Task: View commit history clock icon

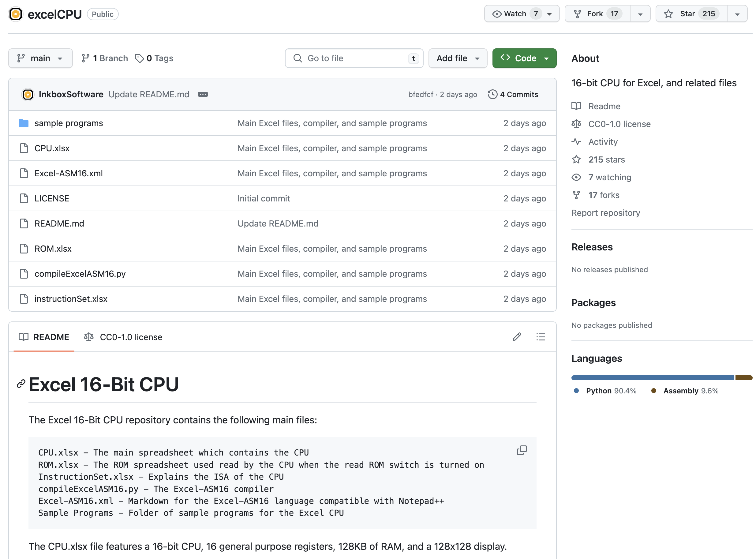Action: coord(492,94)
